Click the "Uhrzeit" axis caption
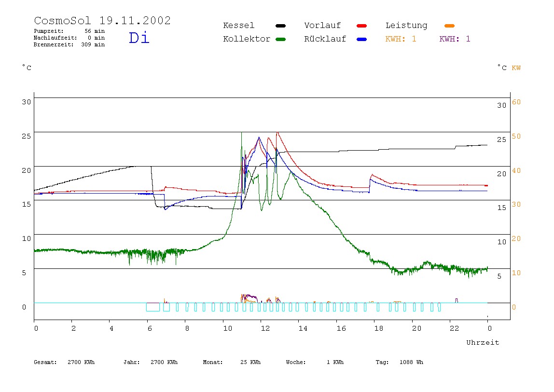 (483, 342)
